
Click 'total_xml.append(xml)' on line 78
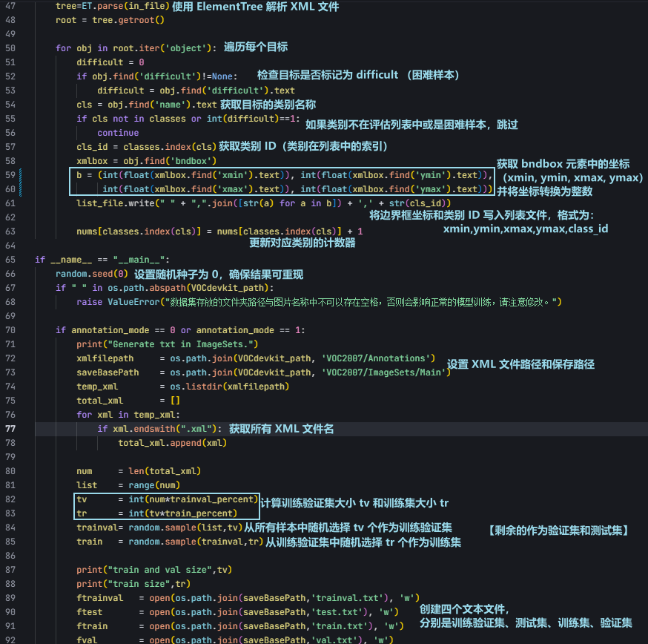(172, 442)
